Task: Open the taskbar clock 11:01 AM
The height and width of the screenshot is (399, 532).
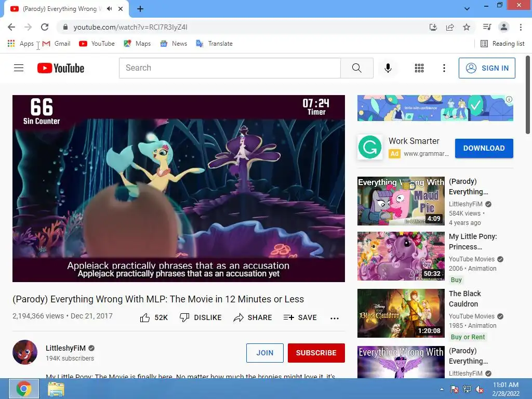Action: [x=506, y=389]
